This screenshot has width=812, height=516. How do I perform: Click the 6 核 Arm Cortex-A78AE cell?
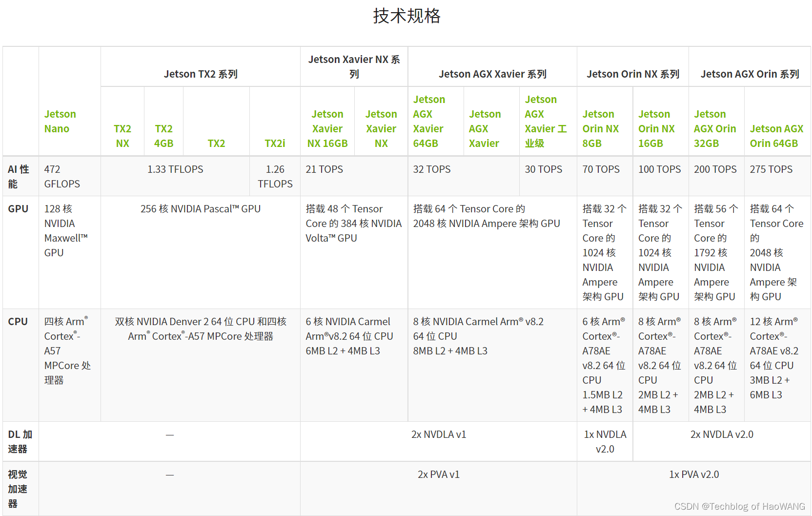coord(604,366)
